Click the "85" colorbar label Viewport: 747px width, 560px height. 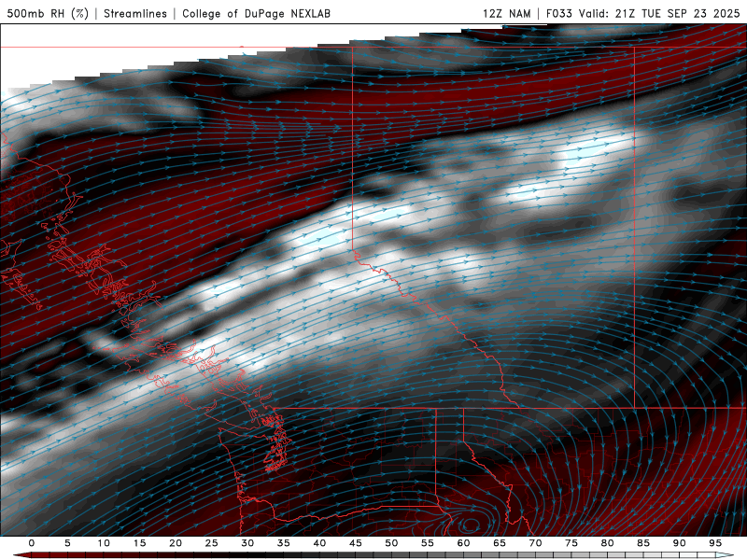point(643,543)
